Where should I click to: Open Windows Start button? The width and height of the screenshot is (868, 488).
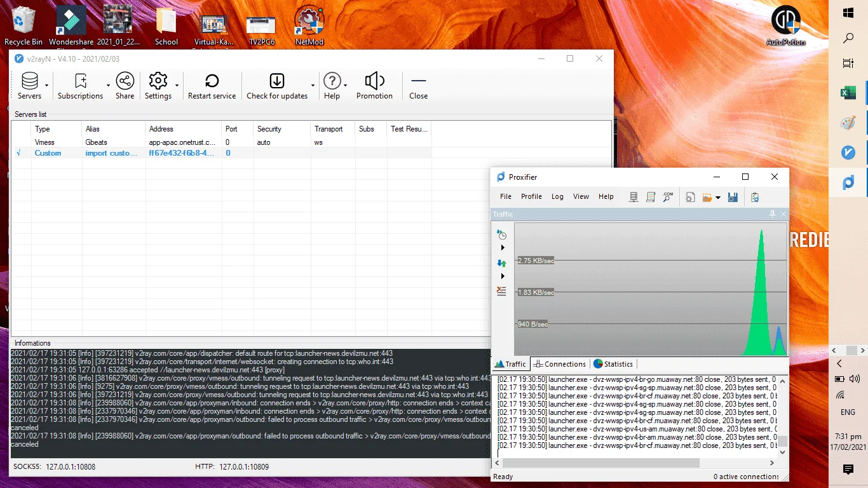point(848,13)
